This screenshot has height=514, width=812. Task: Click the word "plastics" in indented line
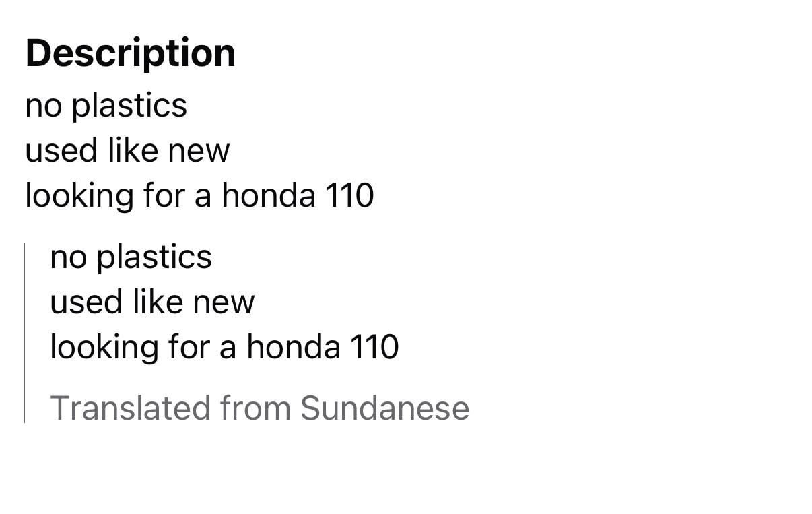pyautogui.click(x=154, y=257)
